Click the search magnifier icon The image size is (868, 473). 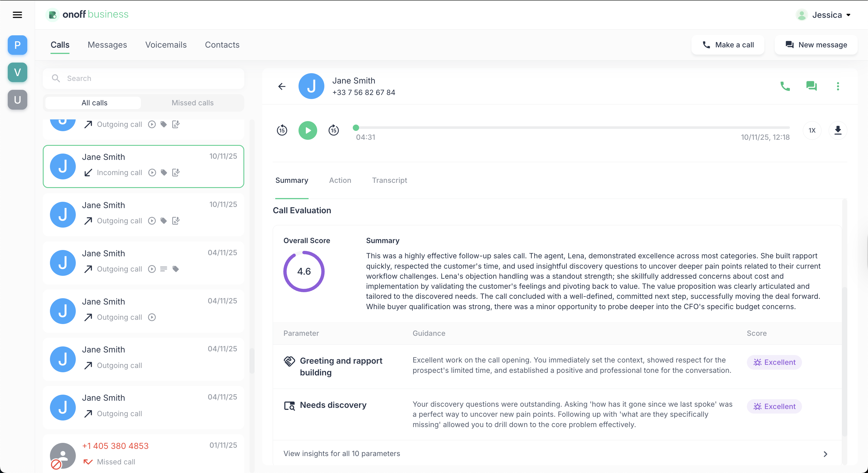56,78
